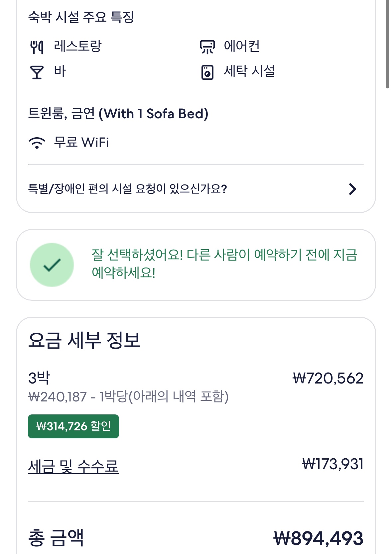Click the bar cocktail glass icon
392x554 pixels.
click(x=37, y=72)
